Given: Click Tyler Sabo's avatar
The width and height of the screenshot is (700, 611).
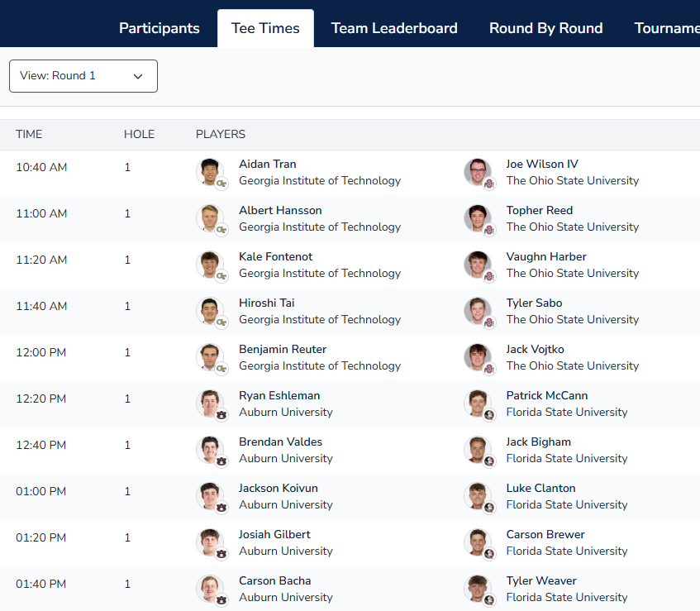Looking at the screenshot, I should (478, 311).
